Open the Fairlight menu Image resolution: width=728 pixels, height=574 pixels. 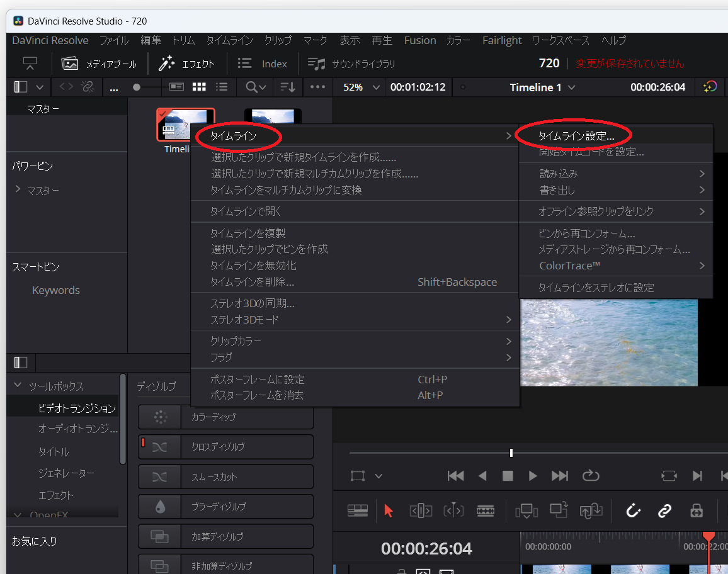tap(501, 40)
